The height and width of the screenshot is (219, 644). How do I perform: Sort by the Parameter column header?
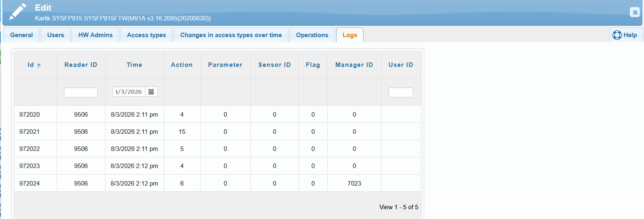coord(225,65)
